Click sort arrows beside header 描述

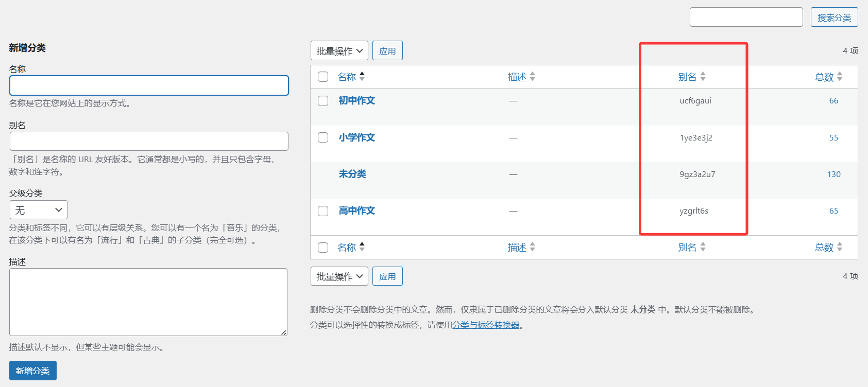point(533,77)
